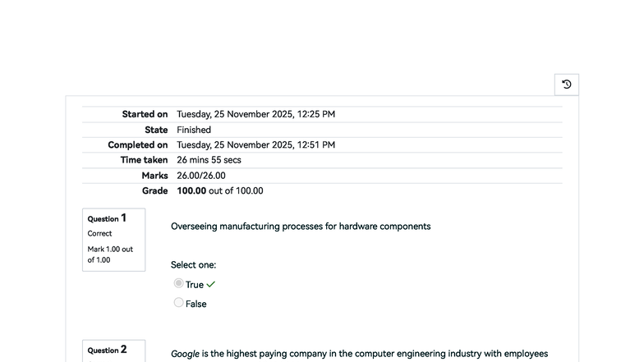Click 'Overseeing manufacturing processes for hardware components' text
Screen dimensions: 644x362
click(x=301, y=227)
